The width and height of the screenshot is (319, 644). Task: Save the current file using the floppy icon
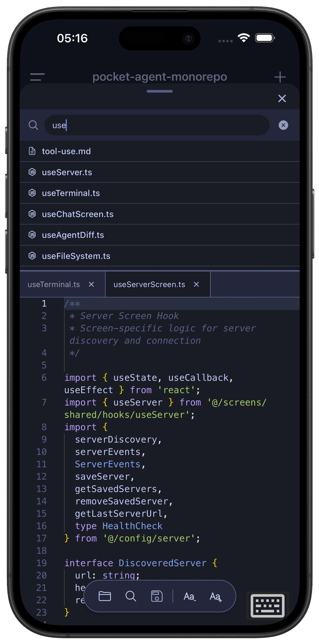coord(157,596)
